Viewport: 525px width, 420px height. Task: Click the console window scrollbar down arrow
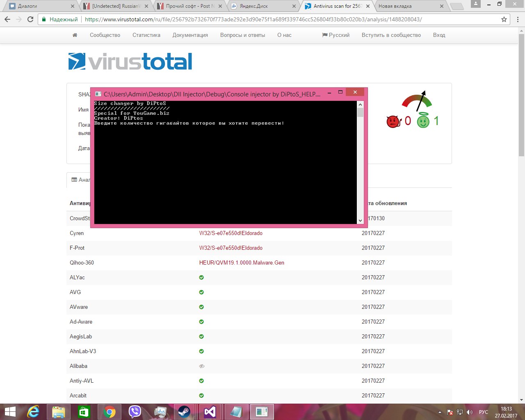tap(360, 221)
